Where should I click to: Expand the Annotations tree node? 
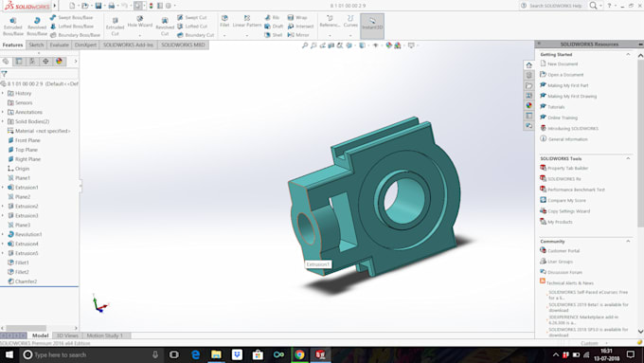click(3, 112)
